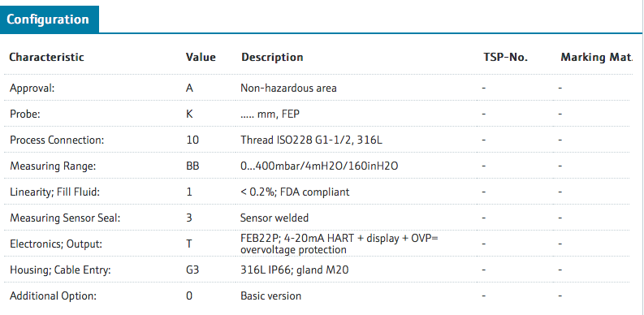The height and width of the screenshot is (315, 644).
Task: Select the Marking Mat. column header
Action: click(596, 57)
